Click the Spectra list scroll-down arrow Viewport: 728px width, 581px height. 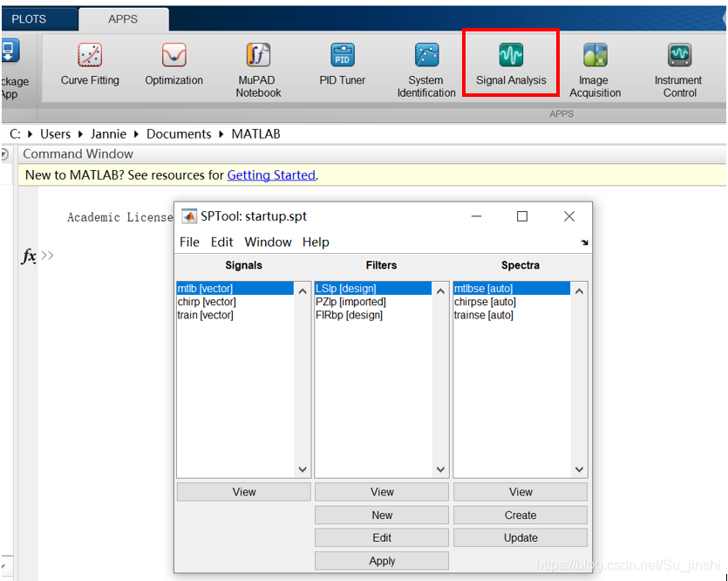coord(579,469)
